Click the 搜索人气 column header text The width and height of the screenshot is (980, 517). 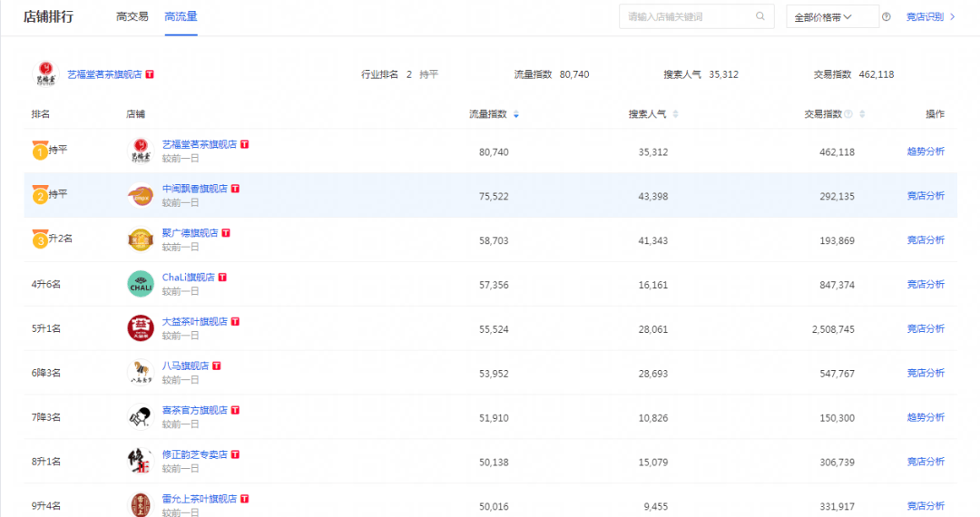tap(648, 114)
